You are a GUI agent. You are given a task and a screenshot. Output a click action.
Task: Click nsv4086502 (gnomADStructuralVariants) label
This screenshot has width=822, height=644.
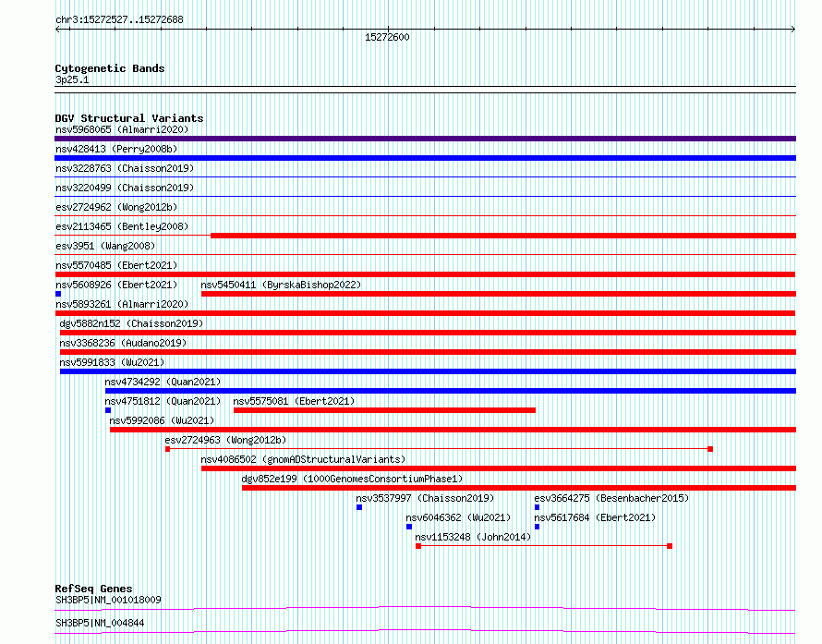click(x=303, y=459)
